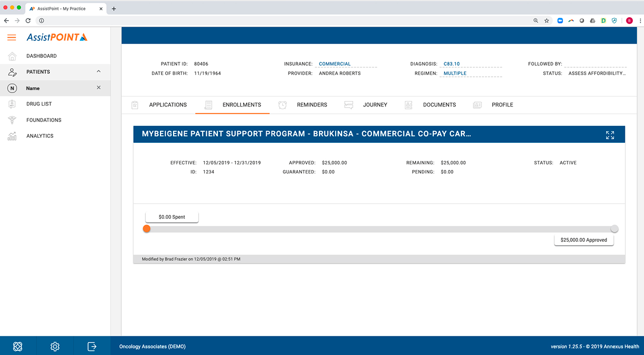Expand the enrollment card to fullscreen

pos(610,135)
